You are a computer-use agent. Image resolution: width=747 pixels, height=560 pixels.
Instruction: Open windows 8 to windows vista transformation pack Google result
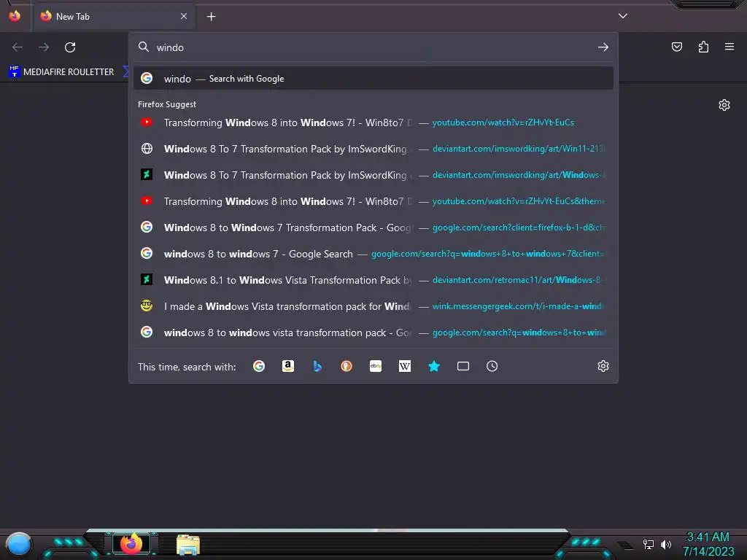(x=373, y=332)
